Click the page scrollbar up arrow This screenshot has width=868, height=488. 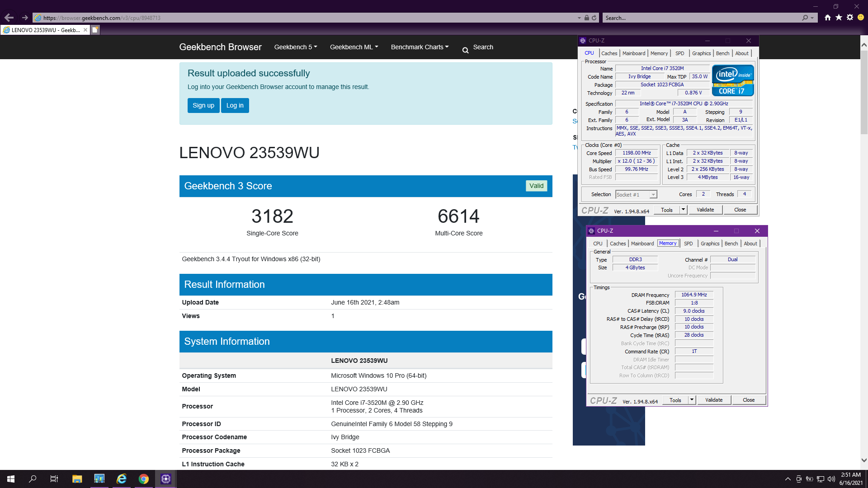864,45
